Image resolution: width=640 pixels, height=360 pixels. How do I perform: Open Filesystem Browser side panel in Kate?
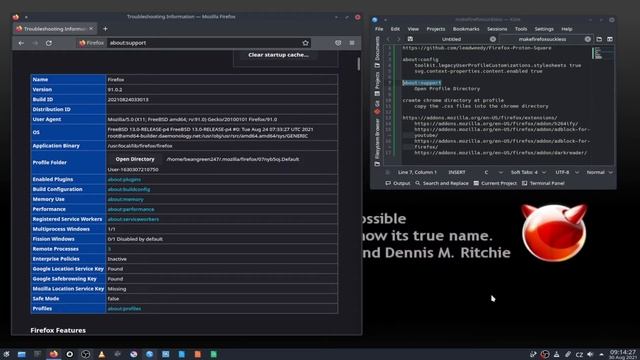377,142
